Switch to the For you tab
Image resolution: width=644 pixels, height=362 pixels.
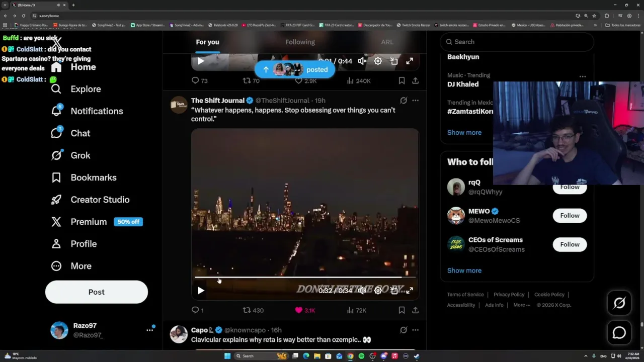click(207, 42)
